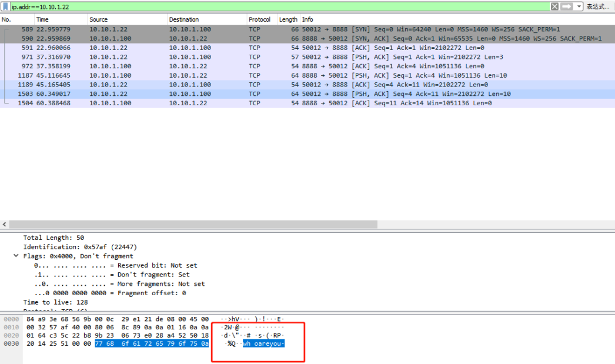Select packet number 1187

coord(307,75)
